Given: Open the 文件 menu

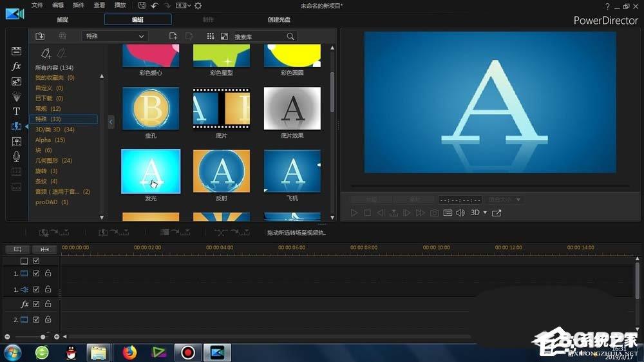Looking at the screenshot, I should tap(37, 5).
